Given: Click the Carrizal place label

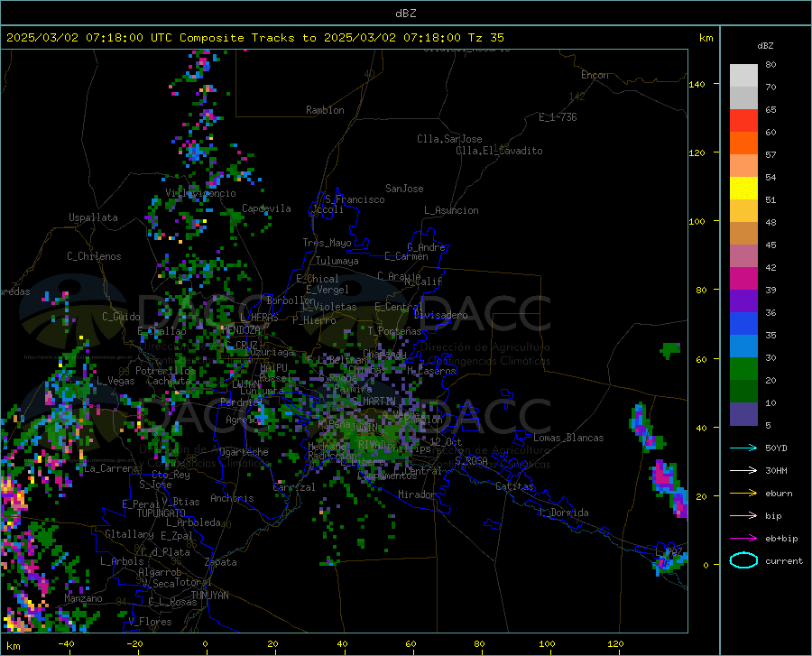Looking at the screenshot, I should click(x=294, y=487).
